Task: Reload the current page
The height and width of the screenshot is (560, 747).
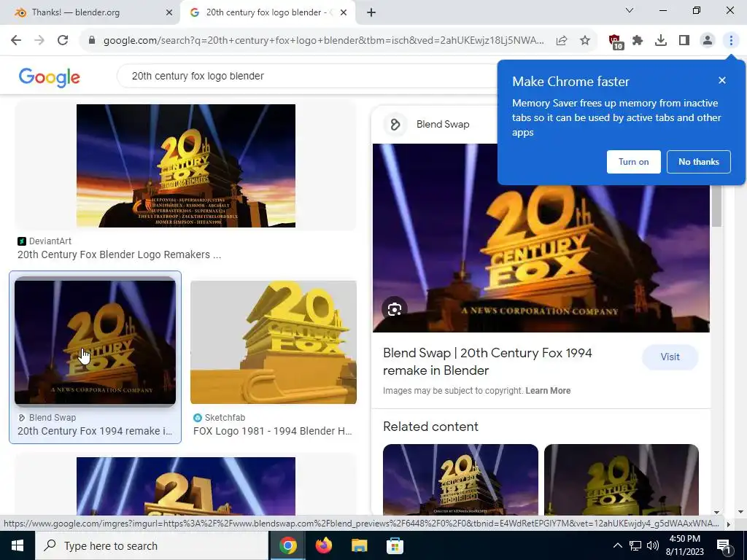Action: tap(63, 41)
